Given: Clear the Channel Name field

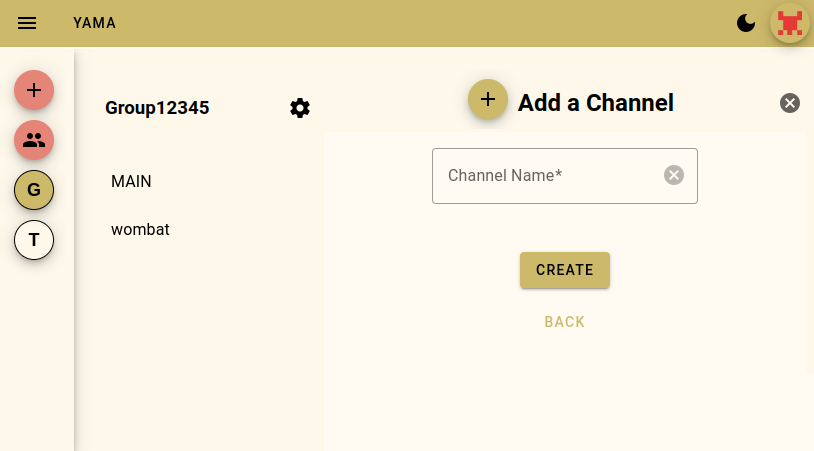Looking at the screenshot, I should 674,175.
